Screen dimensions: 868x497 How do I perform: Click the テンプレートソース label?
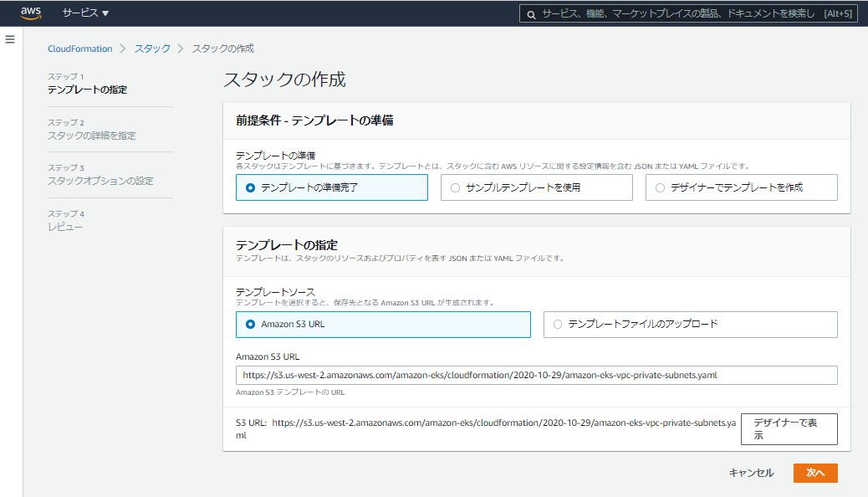[x=275, y=292]
